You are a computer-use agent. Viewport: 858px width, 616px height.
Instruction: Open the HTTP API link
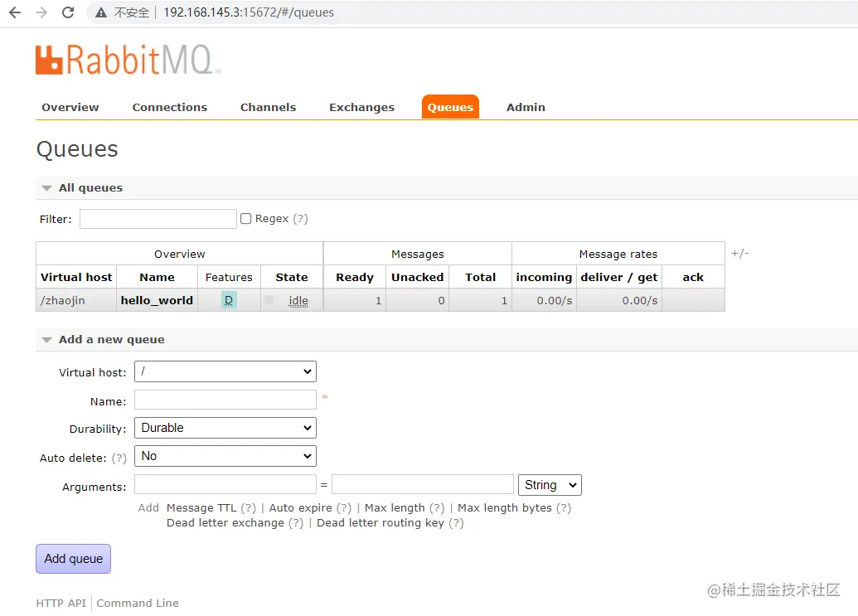coord(61,603)
